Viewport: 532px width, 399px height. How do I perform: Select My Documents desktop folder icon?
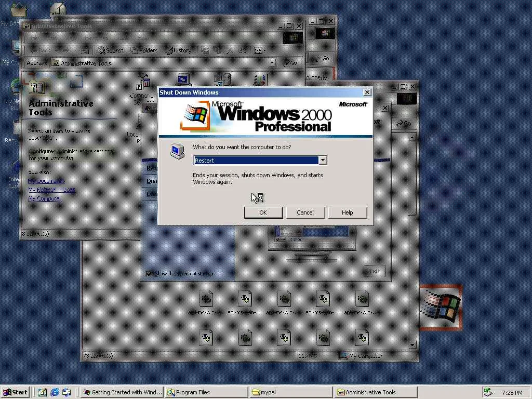pos(19,10)
